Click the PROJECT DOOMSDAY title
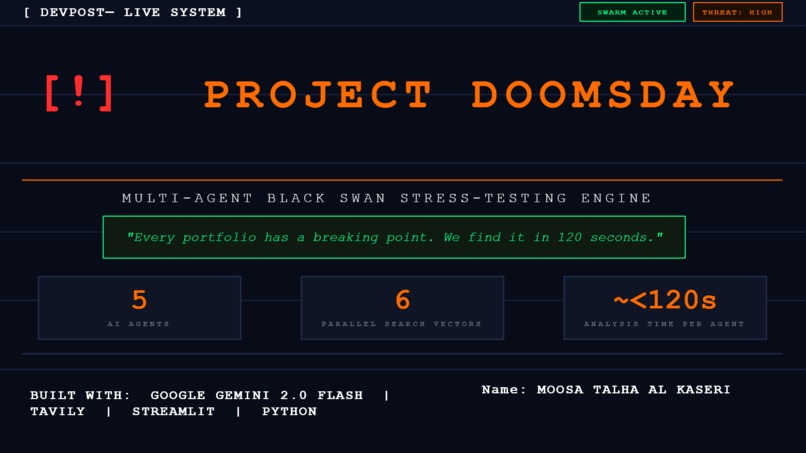 (470, 95)
